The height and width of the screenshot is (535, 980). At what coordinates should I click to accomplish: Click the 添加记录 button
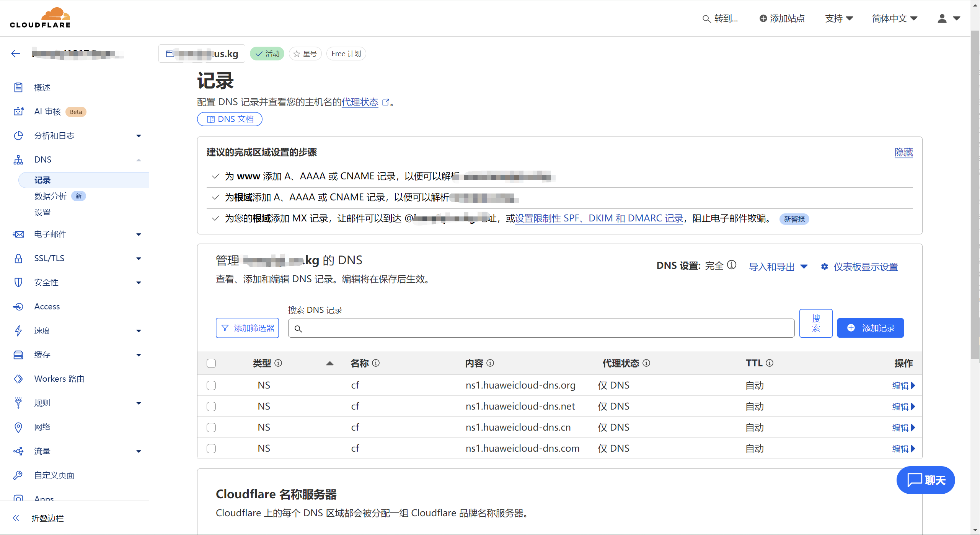click(870, 328)
